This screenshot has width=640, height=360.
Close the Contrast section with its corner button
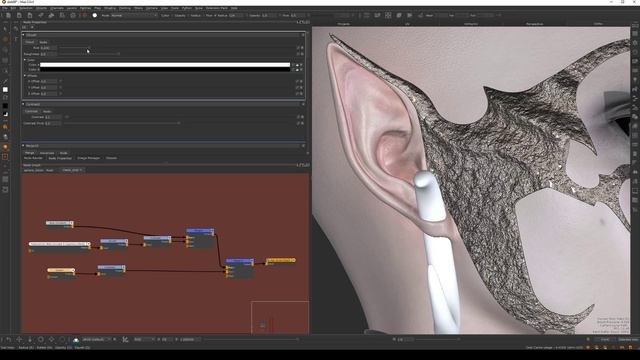(303, 104)
